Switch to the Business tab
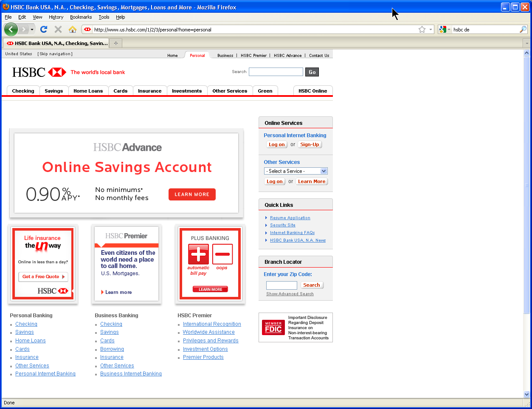Viewport: 532px width, 409px height. point(225,55)
